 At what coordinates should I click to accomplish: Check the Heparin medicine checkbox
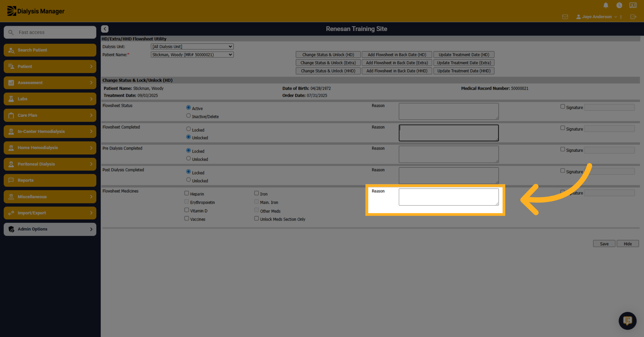(186, 193)
